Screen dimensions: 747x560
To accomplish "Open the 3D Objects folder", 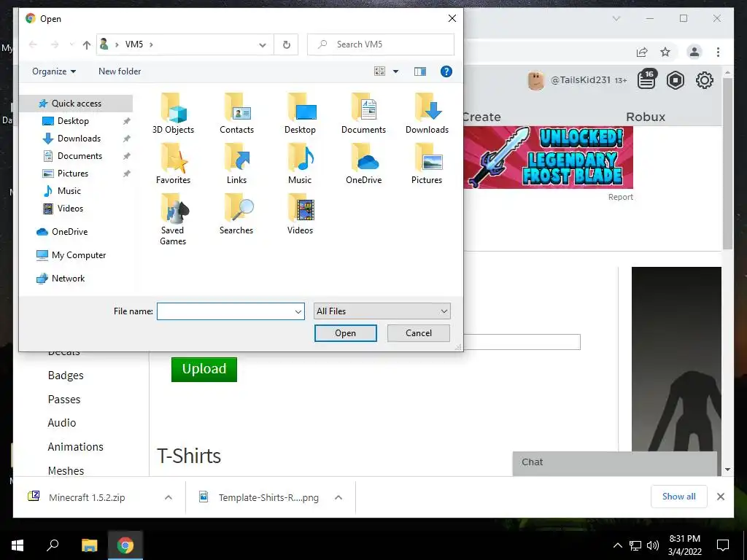I will [x=173, y=114].
